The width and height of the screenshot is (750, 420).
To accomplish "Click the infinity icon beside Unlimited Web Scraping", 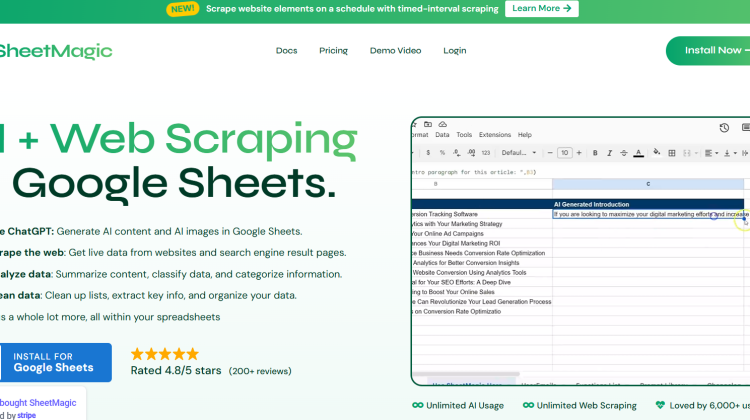I will point(528,405).
